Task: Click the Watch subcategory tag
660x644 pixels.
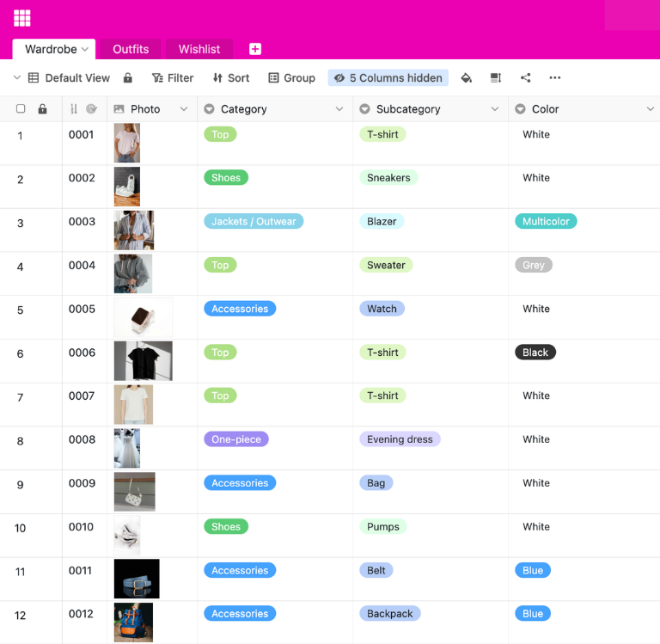Action: (x=382, y=310)
